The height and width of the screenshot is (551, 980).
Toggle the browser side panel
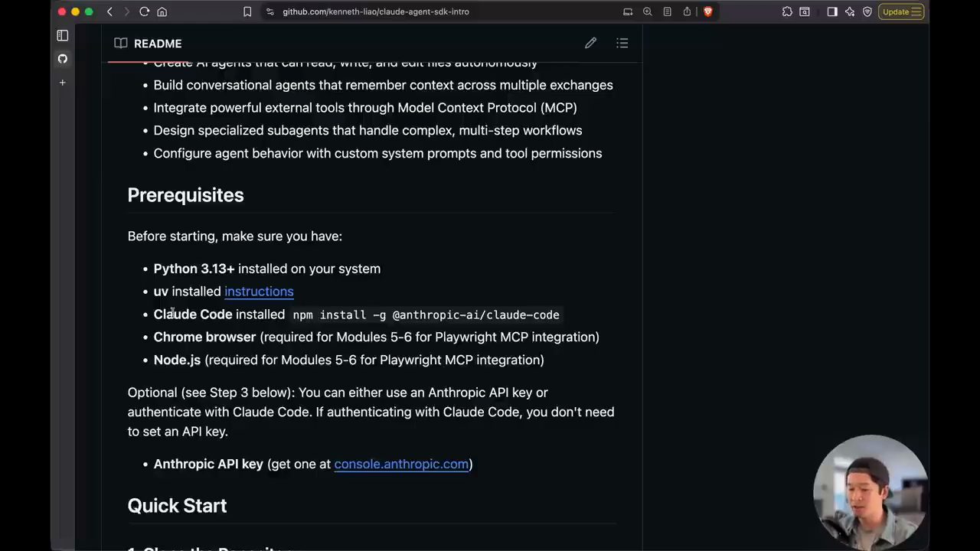[x=832, y=11]
